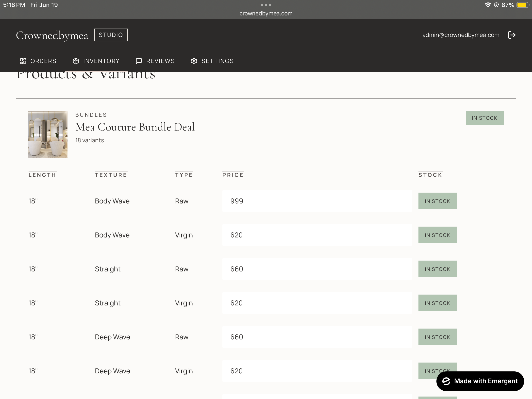Open the Mea Couture Bundle Deal thumbnail
The image size is (532, 399).
(48, 134)
